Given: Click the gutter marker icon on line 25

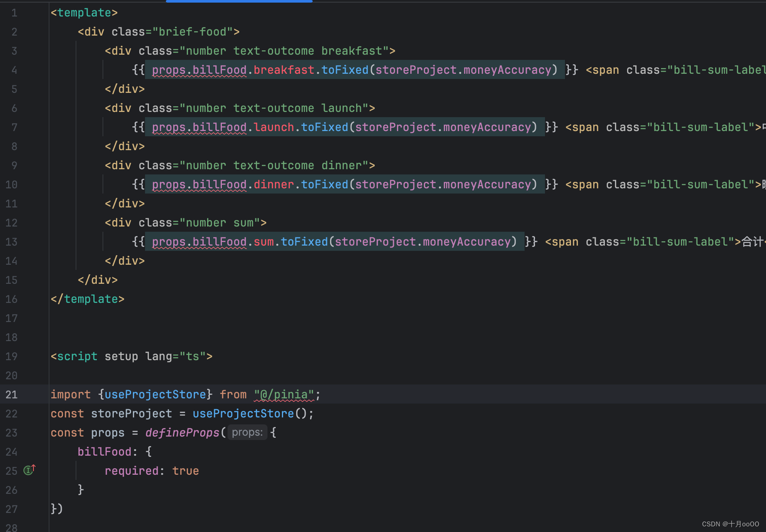Looking at the screenshot, I should tap(29, 470).
